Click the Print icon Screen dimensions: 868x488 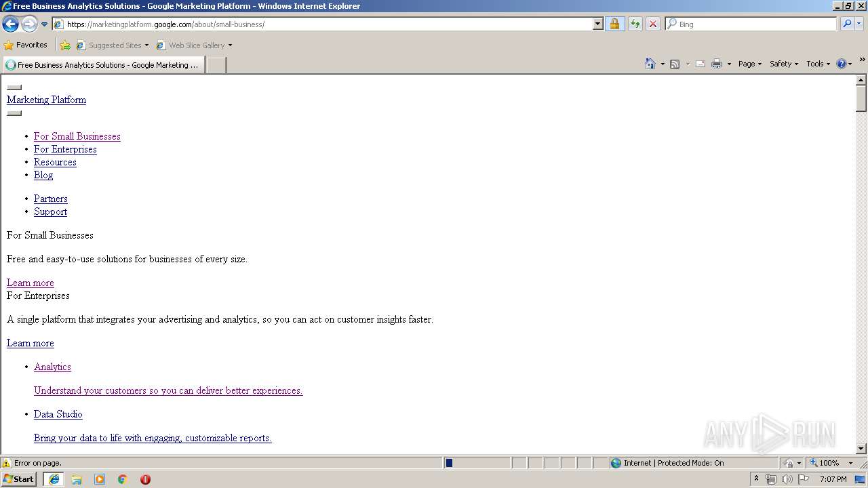tap(717, 64)
